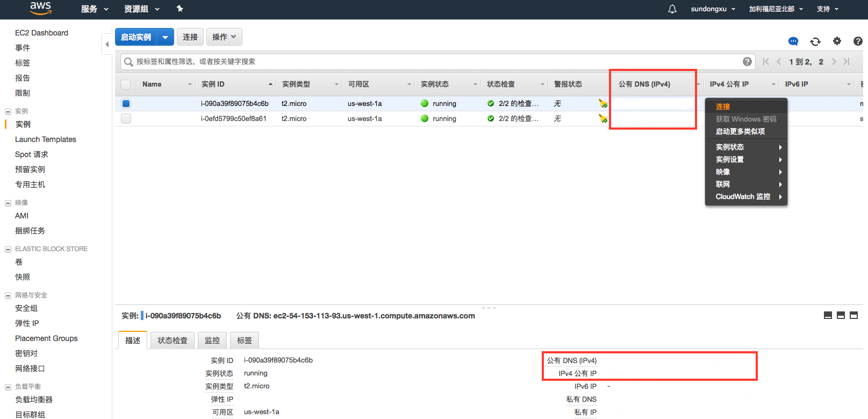Focus the instance filter search field

pos(437,61)
